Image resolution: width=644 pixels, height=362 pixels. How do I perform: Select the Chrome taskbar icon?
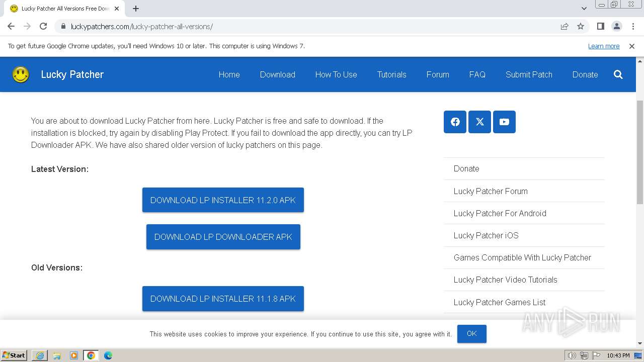point(91,355)
